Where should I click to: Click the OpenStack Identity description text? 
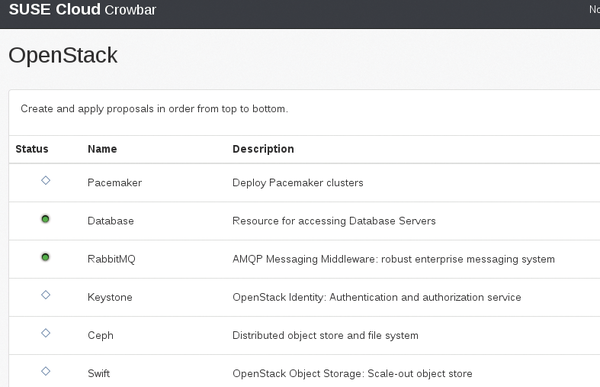coord(377,297)
